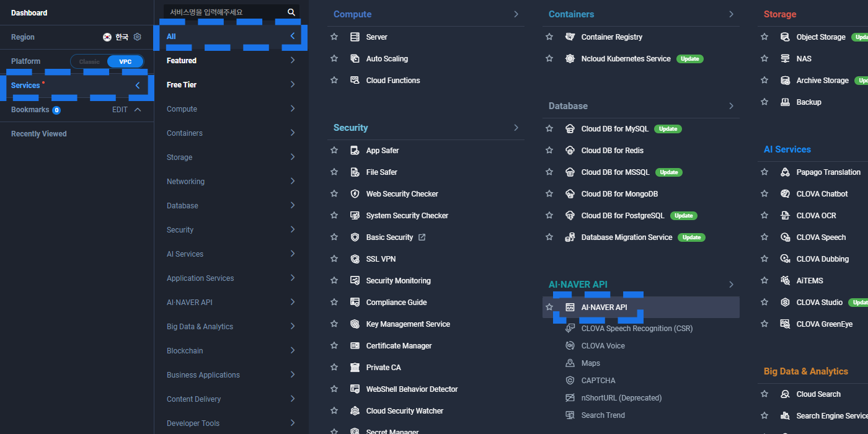Screen dimensions: 868x434
Task: Switch platform toggle to Classic
Action: click(x=89, y=62)
